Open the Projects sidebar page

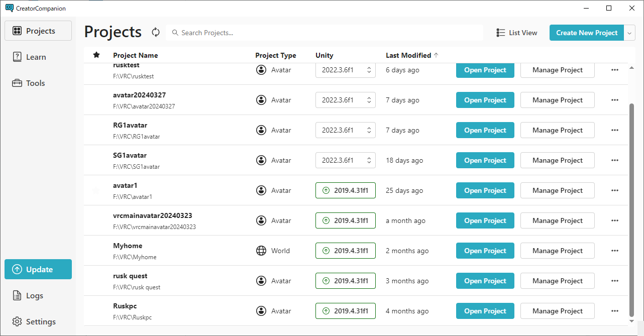pos(38,31)
